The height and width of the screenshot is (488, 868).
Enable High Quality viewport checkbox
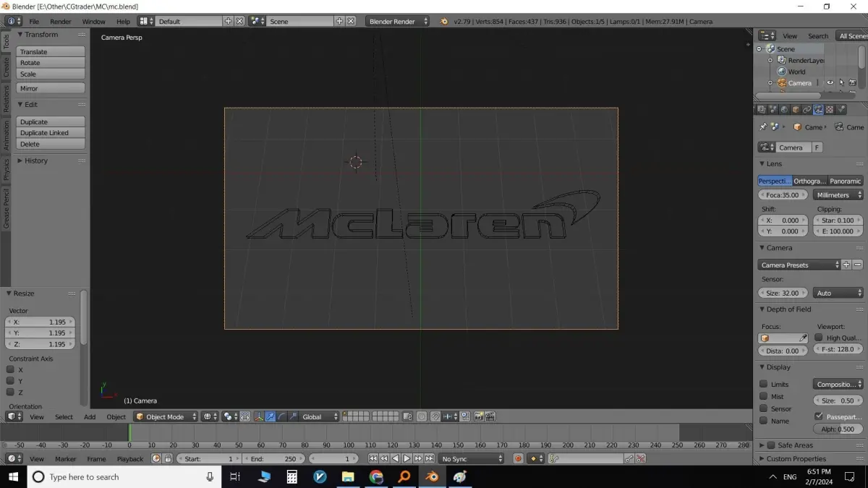tap(818, 338)
